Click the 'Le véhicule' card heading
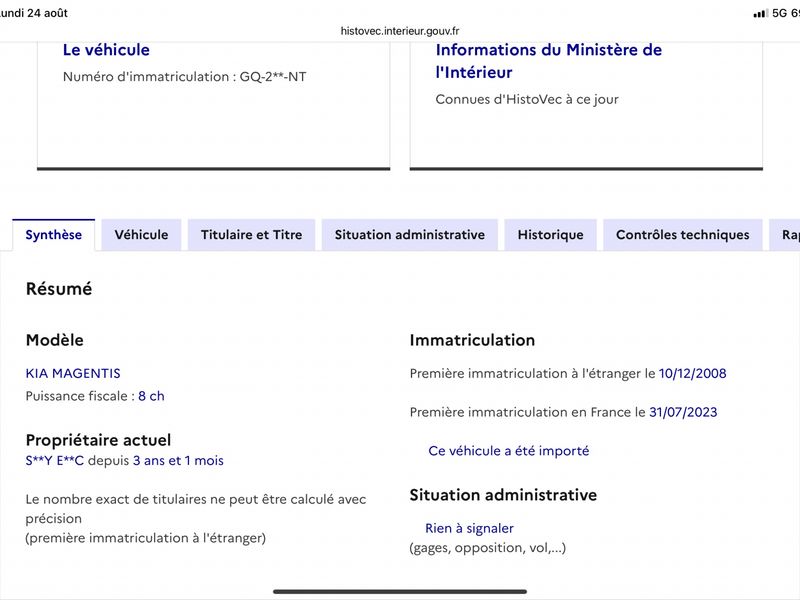This screenshot has height=600, width=800. [106, 49]
